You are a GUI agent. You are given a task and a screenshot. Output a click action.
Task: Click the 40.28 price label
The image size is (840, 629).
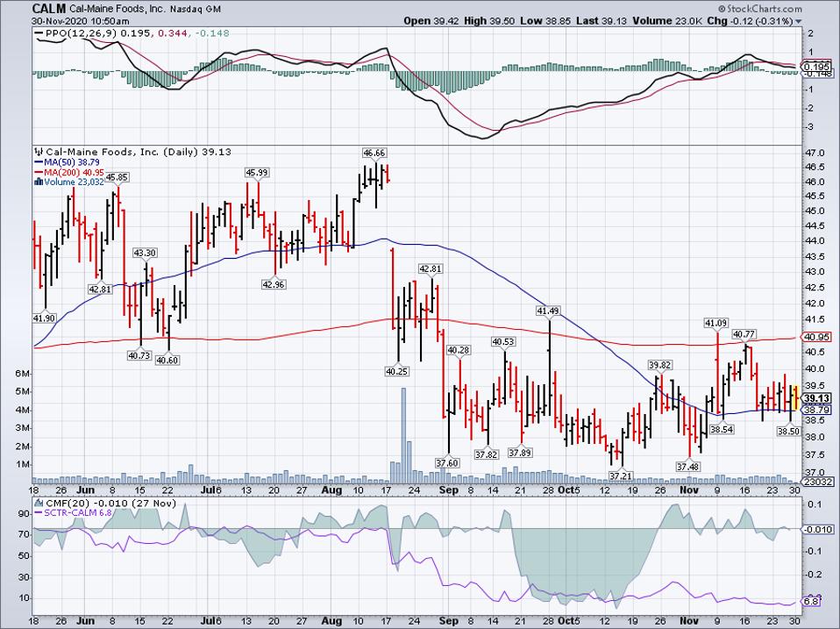[459, 350]
